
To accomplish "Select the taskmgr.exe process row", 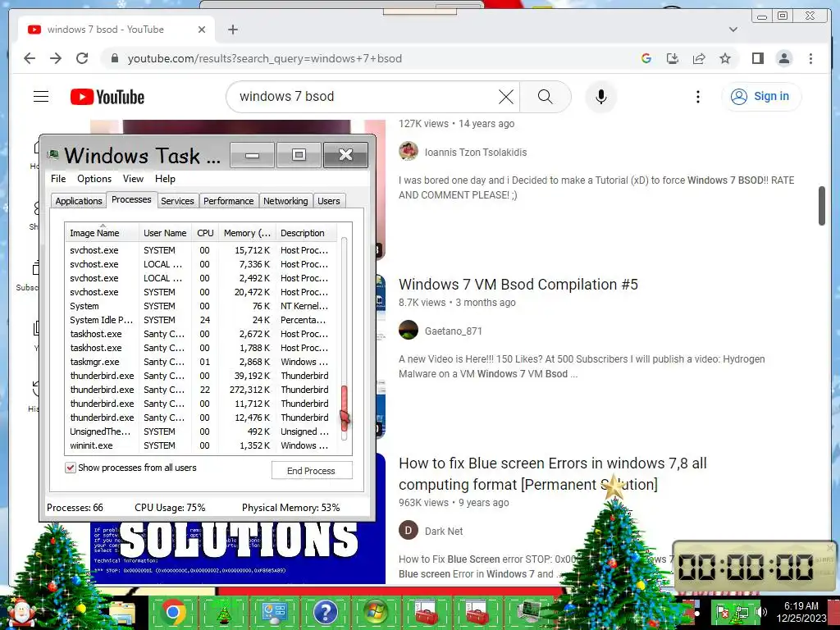I will [x=201, y=362].
